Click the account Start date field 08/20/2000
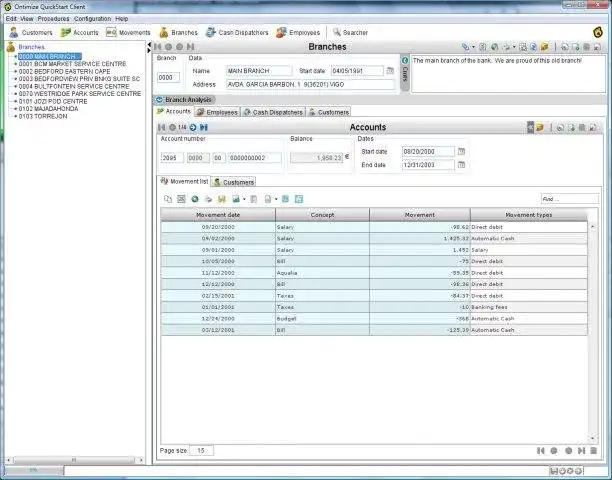The width and height of the screenshot is (612, 480). pyautogui.click(x=428, y=151)
